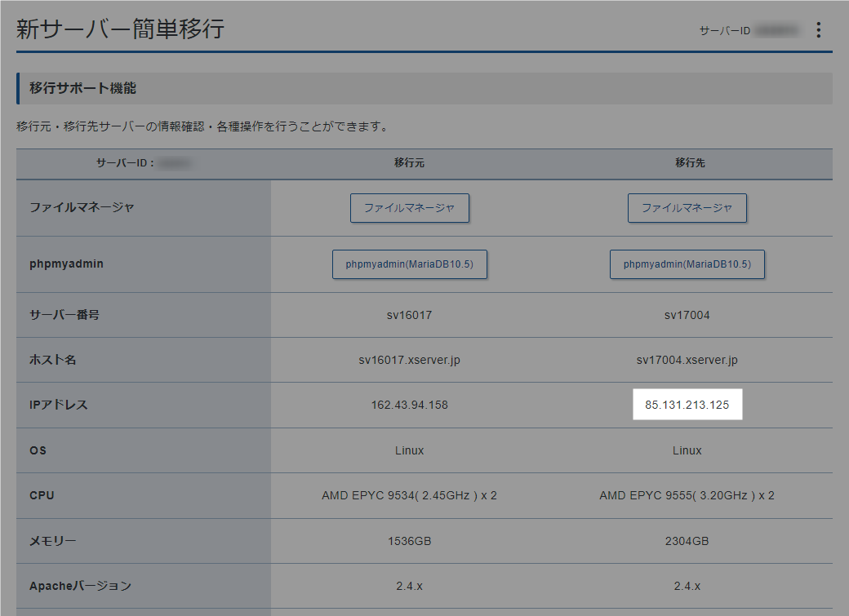Screen dimensions: 849x616
Task: Launch destination phpmyadmin(MariaDB10.5)
Action: pos(687,264)
